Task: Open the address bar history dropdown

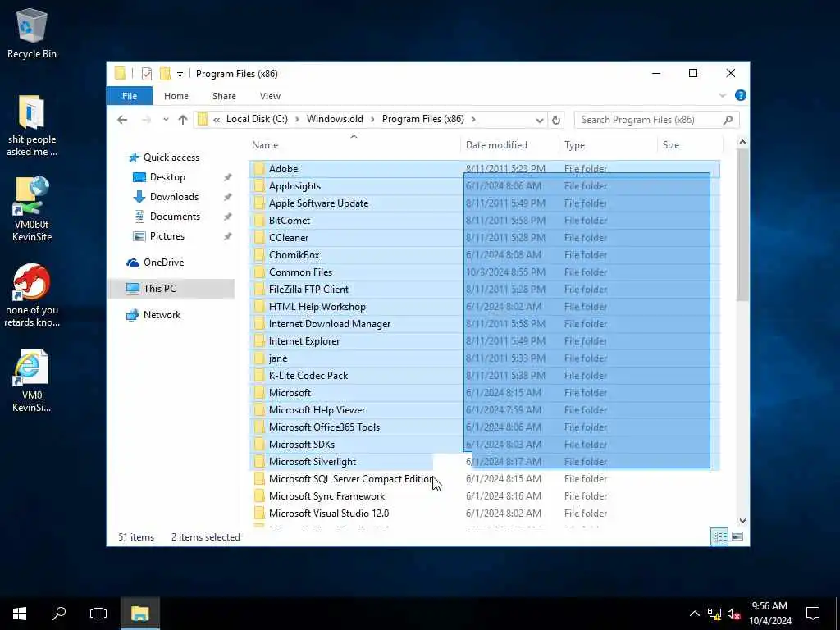Action: tap(540, 120)
